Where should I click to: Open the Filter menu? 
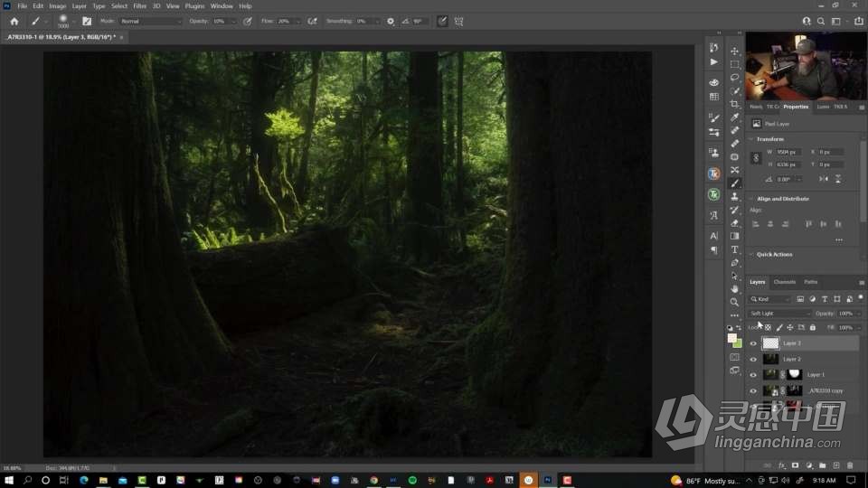(139, 6)
